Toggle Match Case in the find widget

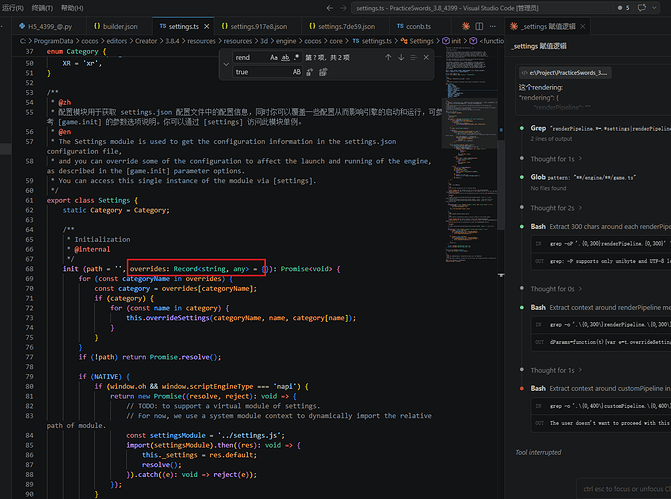point(274,57)
